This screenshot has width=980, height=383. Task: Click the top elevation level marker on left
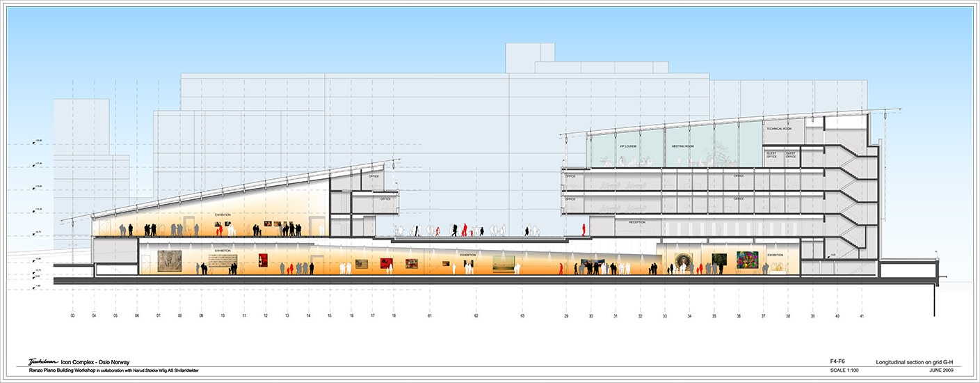(x=38, y=141)
